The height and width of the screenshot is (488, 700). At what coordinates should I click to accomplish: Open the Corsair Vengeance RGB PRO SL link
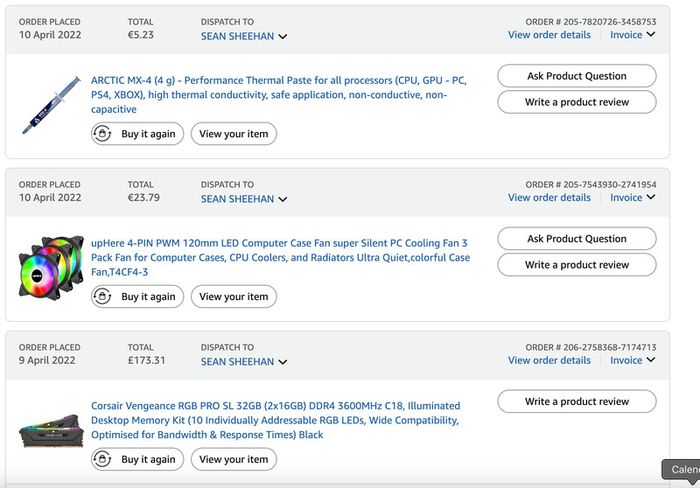[x=275, y=420]
